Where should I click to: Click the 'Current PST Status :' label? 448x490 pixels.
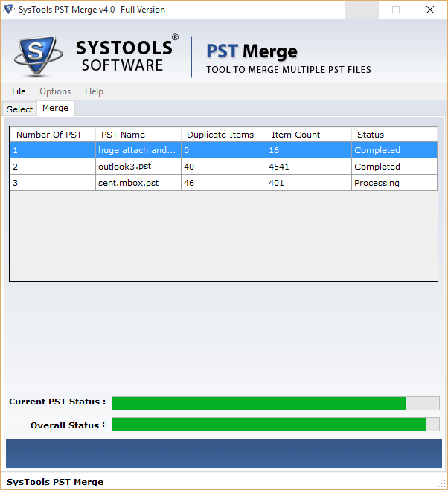point(57,402)
